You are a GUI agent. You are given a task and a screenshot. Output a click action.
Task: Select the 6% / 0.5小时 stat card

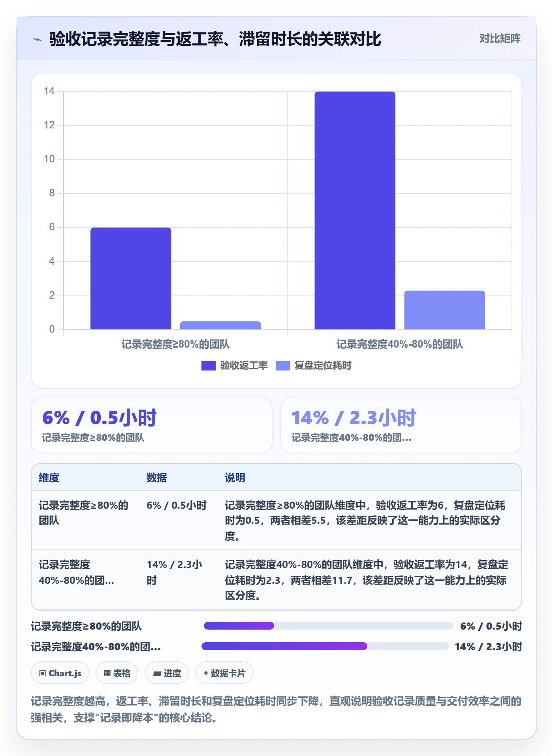152,425
